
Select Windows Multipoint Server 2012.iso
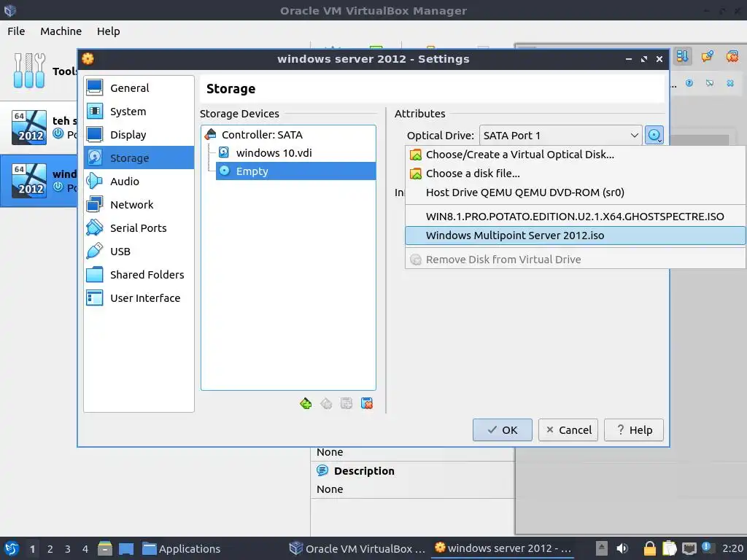click(x=575, y=236)
